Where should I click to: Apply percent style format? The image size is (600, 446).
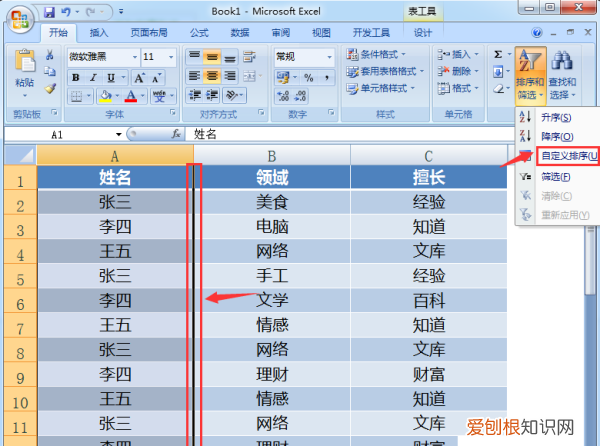309,78
